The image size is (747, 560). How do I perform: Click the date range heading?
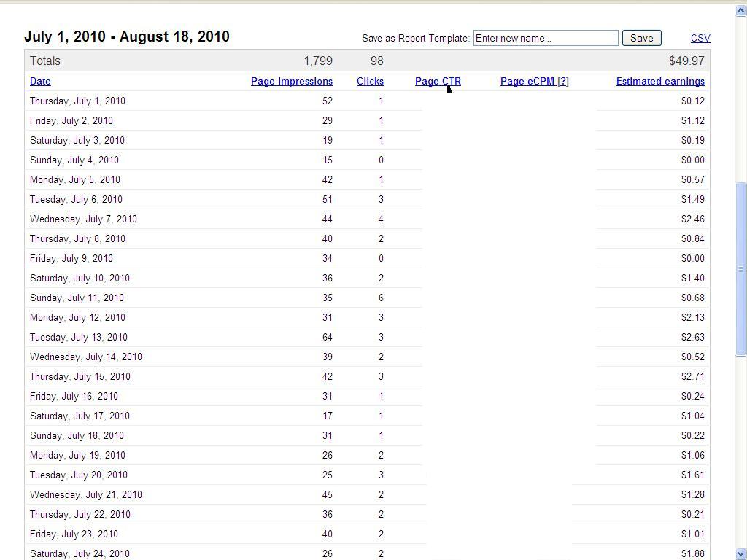[127, 37]
